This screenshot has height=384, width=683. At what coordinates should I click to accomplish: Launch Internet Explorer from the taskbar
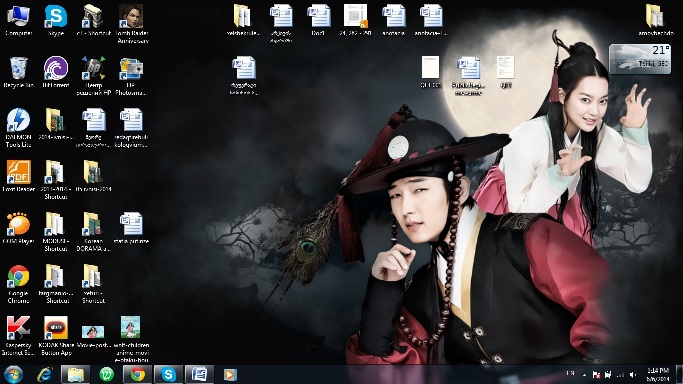click(45, 374)
